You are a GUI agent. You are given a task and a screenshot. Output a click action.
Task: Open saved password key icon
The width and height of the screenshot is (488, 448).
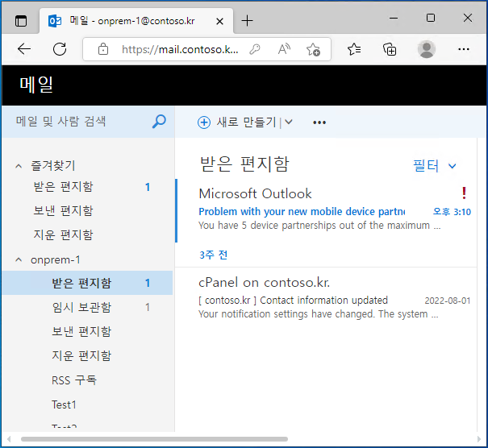(255, 49)
